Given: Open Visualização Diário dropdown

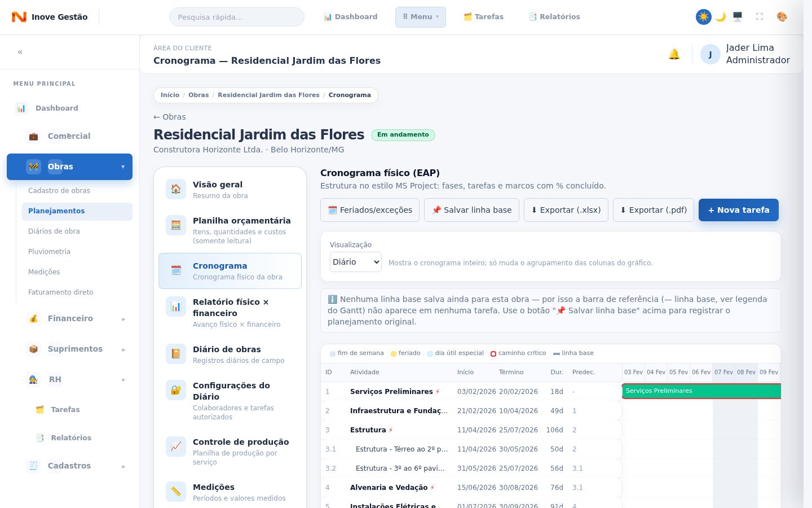Looking at the screenshot, I should pyautogui.click(x=356, y=262).
